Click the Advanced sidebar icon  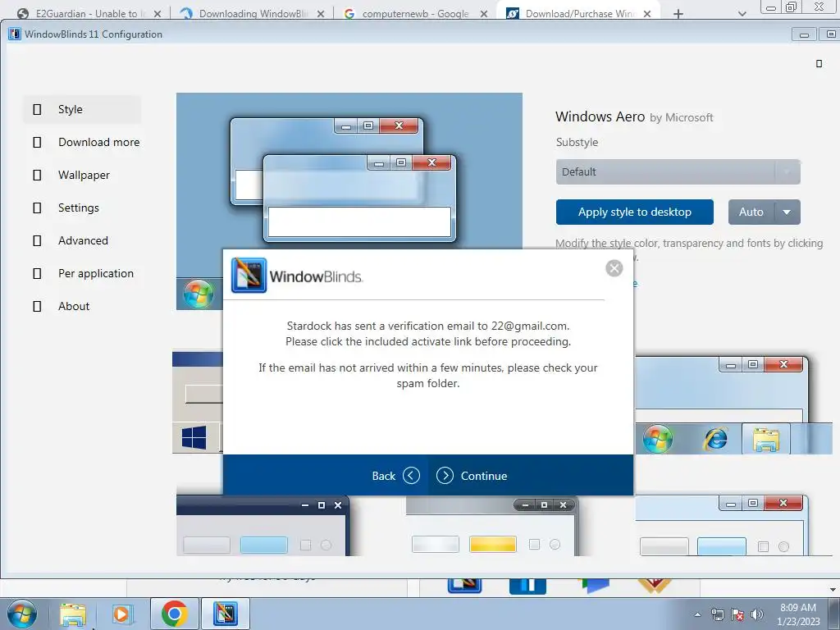[37, 240]
